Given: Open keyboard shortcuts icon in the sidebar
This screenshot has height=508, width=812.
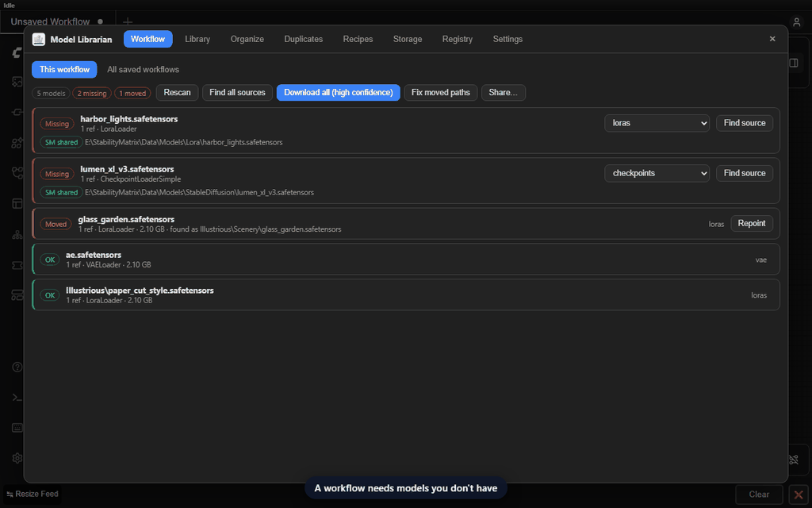Looking at the screenshot, I should (17, 428).
